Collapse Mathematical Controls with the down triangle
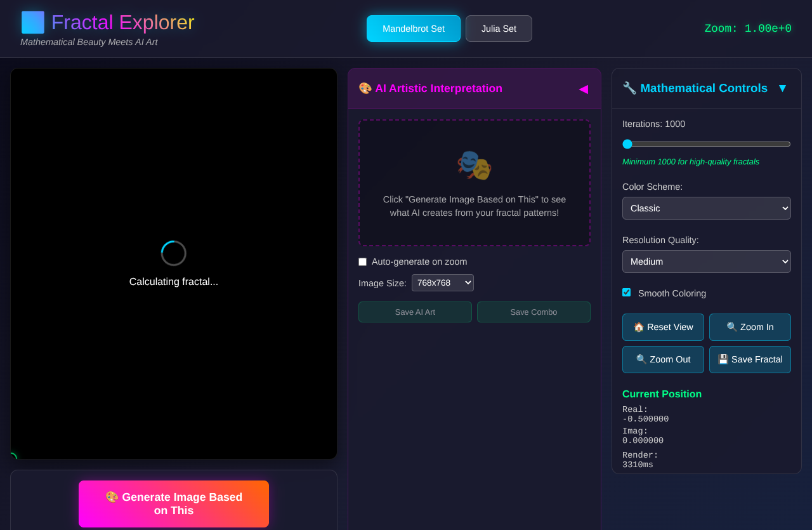The width and height of the screenshot is (812, 530). click(x=782, y=88)
